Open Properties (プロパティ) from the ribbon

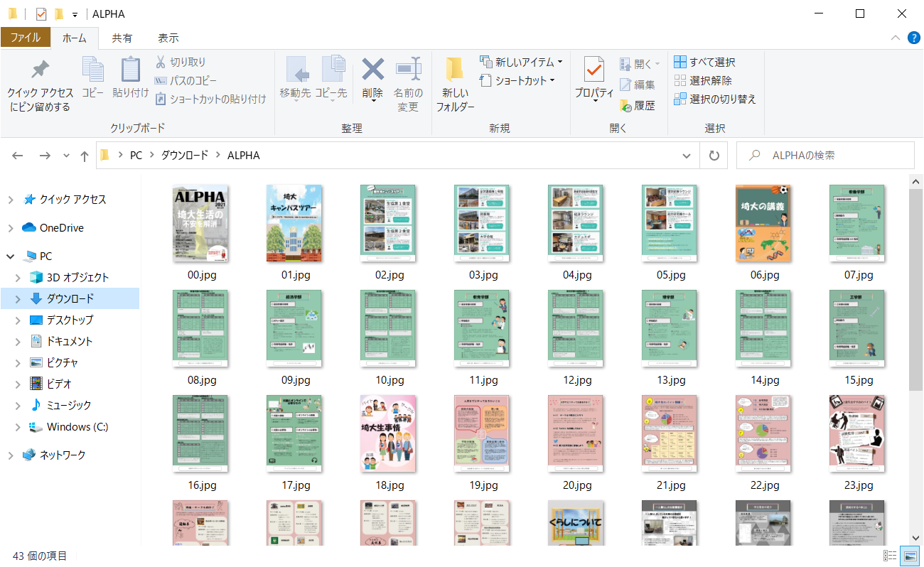click(593, 71)
